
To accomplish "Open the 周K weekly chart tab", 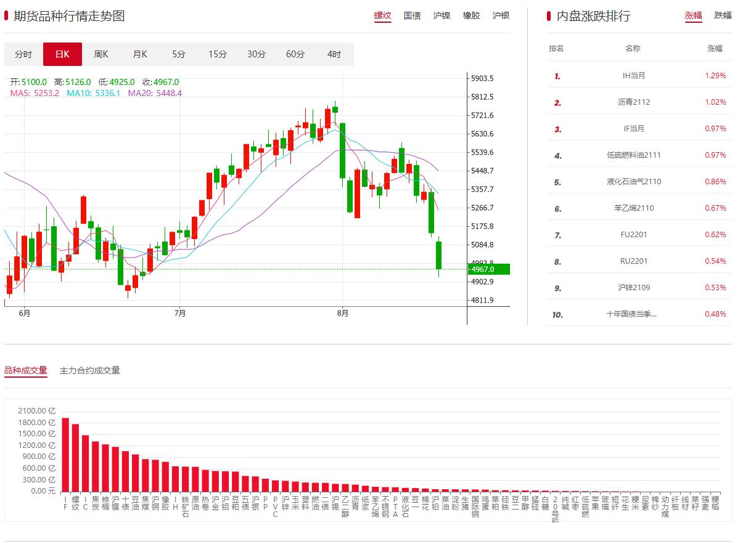I will coord(101,54).
